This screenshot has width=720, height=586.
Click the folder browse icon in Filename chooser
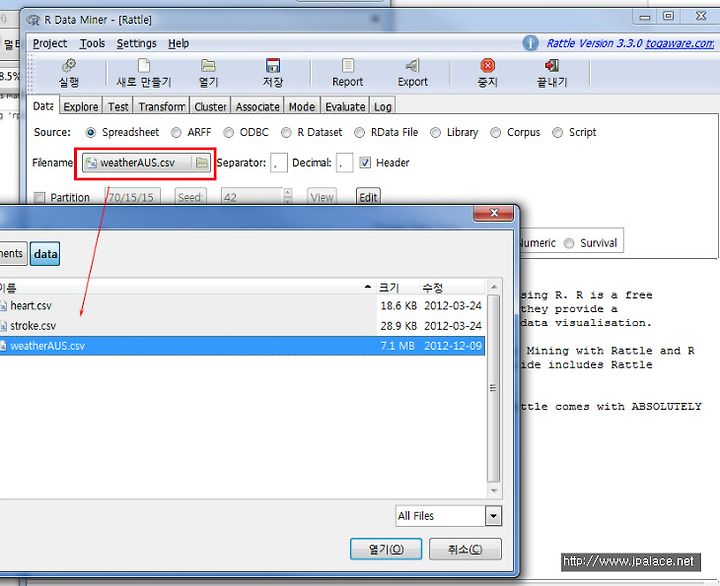click(x=201, y=163)
